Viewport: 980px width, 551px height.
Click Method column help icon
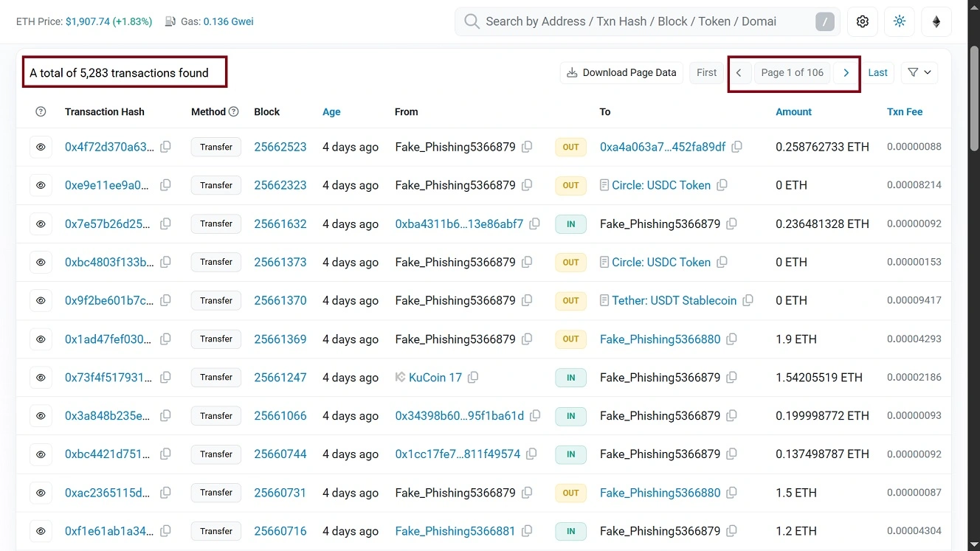pos(234,111)
